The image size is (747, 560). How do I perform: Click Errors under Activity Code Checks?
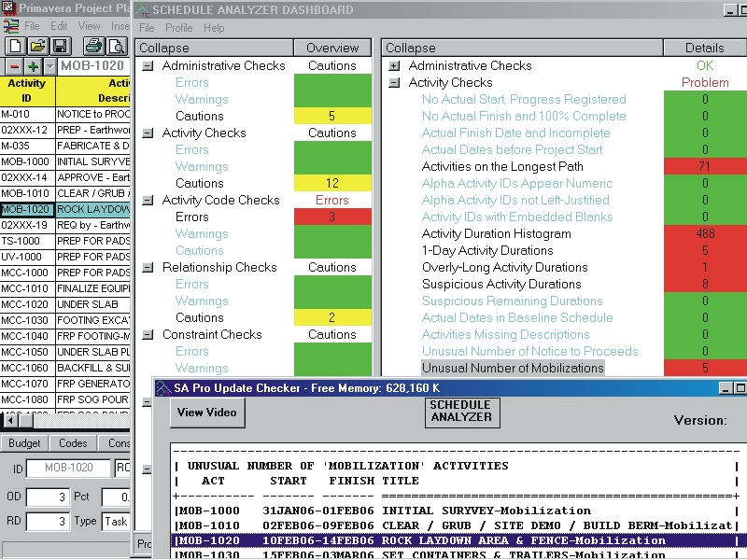[192, 217]
